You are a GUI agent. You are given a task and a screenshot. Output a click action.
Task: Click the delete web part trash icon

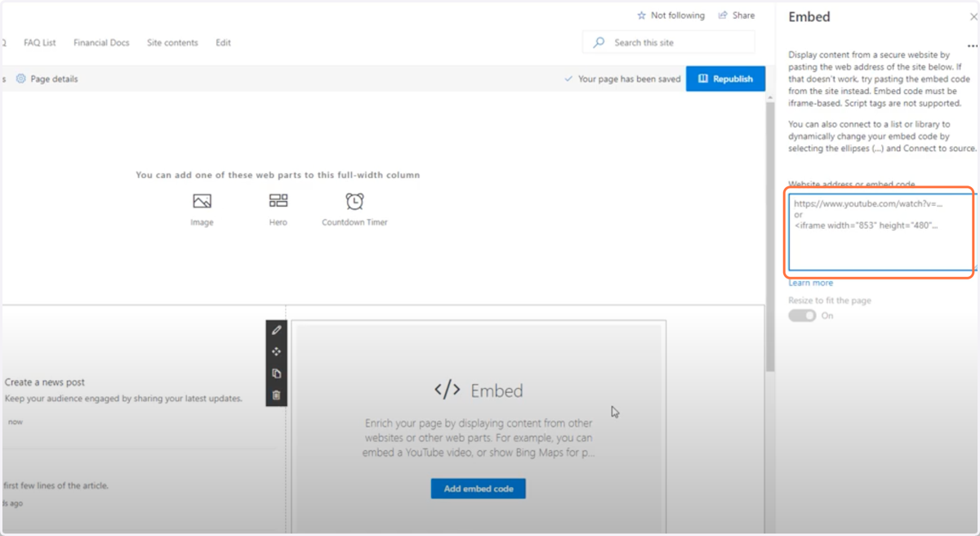point(276,395)
